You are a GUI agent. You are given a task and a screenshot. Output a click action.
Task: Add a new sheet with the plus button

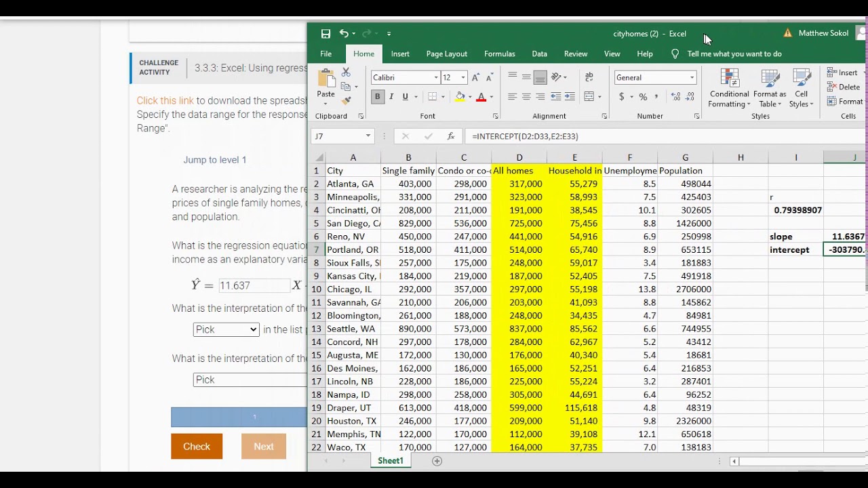[437, 461]
